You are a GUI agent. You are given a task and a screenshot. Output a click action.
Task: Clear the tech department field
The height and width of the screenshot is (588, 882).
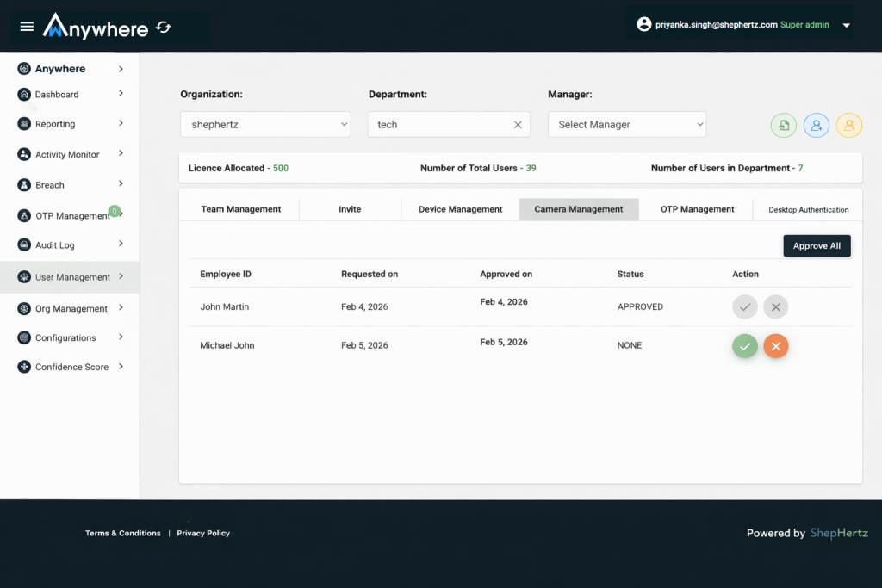(x=518, y=125)
